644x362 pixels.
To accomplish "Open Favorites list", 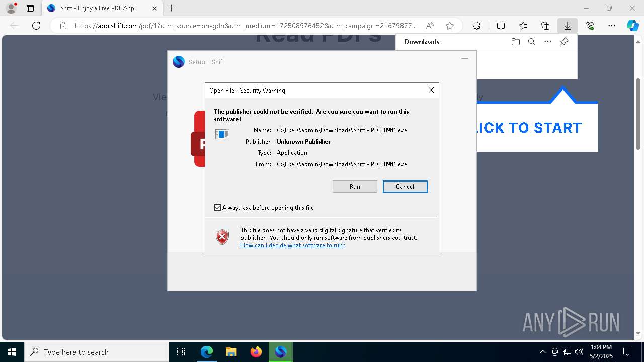I will click(523, 26).
